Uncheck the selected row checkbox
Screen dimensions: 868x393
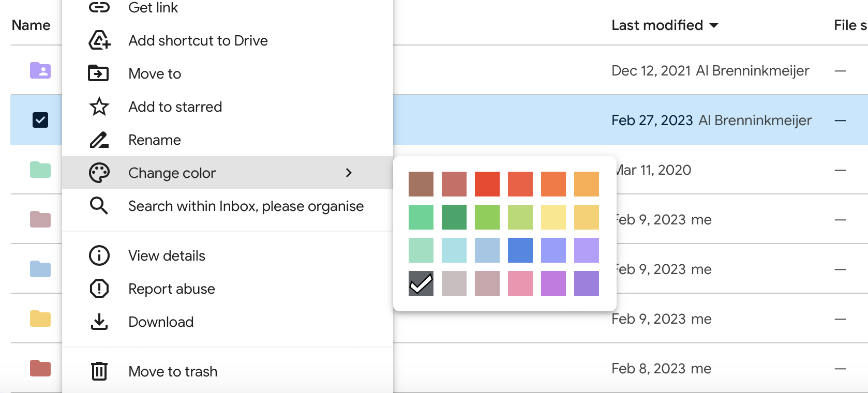pos(40,120)
